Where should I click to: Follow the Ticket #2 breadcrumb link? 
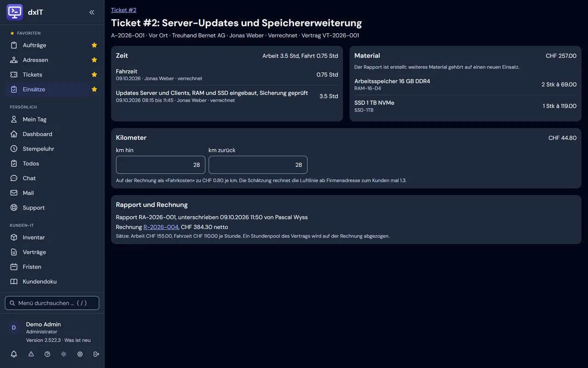pos(124,10)
